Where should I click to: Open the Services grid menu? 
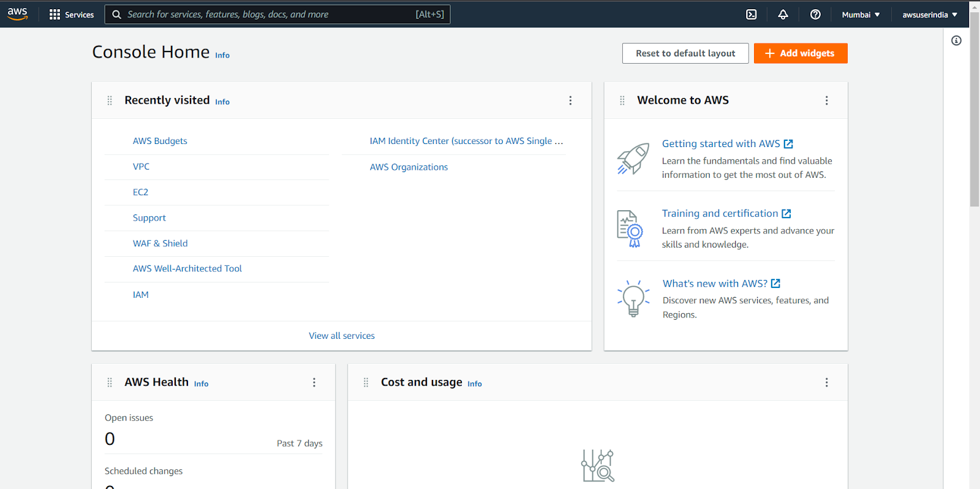coord(55,15)
